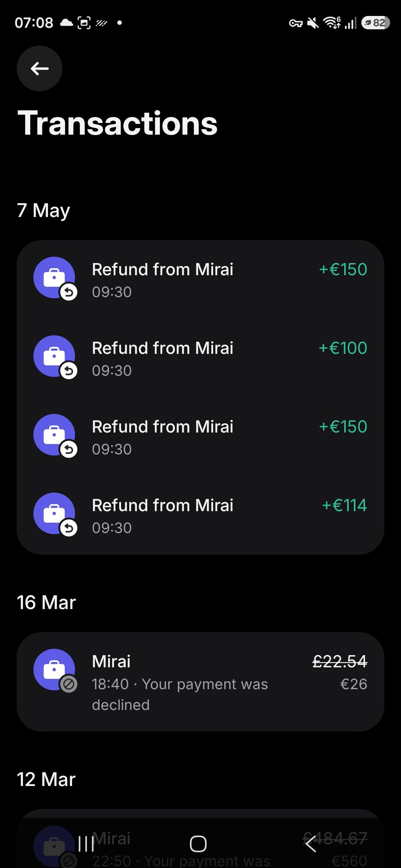
Task: Tap the Transactions page title
Action: point(117,123)
